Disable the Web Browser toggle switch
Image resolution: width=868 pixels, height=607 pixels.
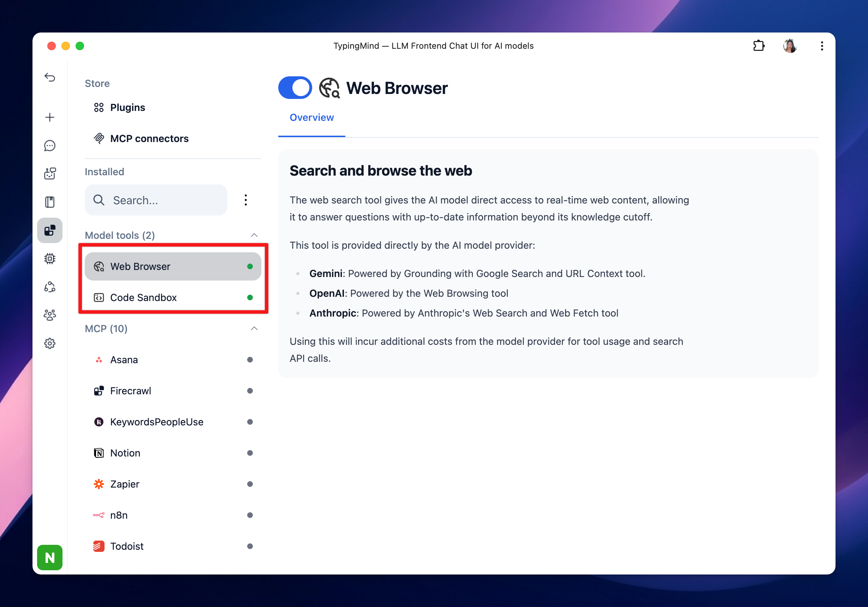295,88
